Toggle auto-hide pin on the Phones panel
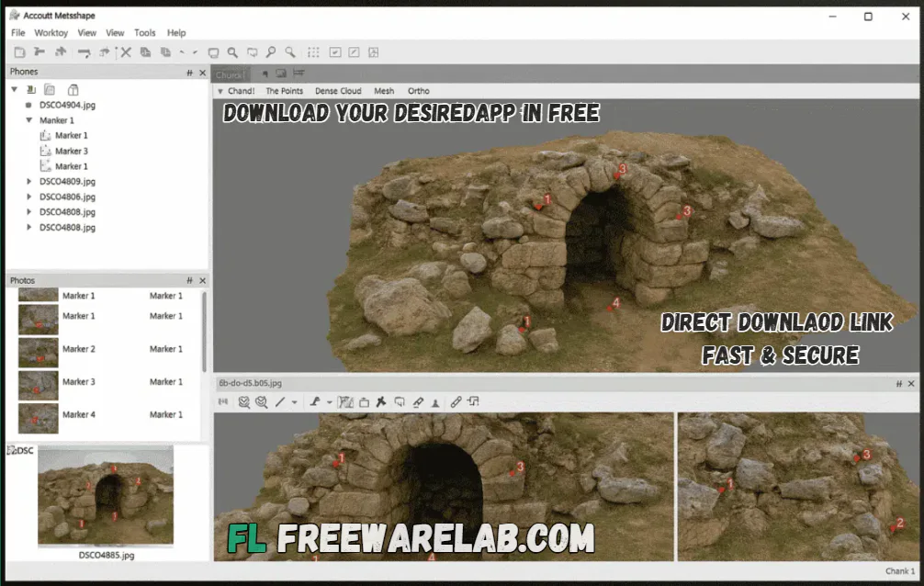 pyautogui.click(x=188, y=71)
